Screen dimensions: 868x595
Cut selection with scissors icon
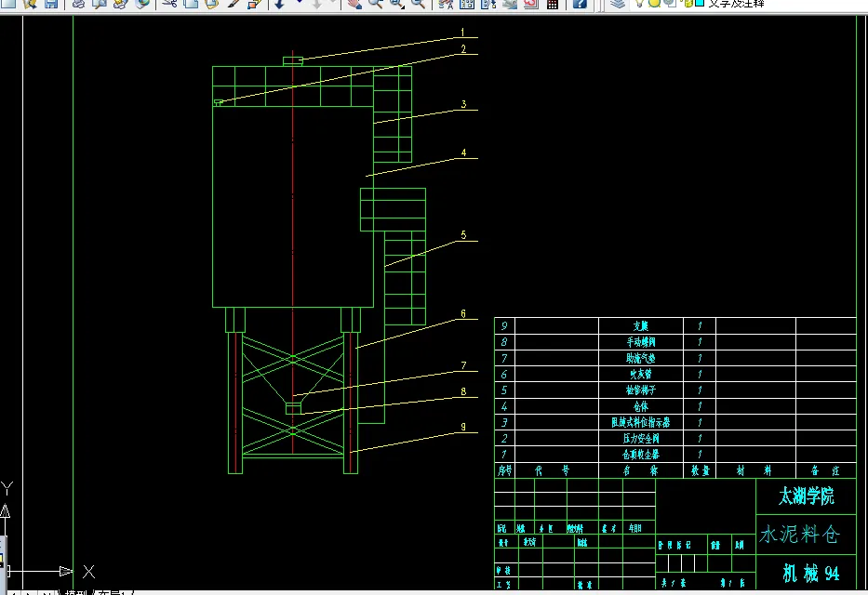coord(169,4)
